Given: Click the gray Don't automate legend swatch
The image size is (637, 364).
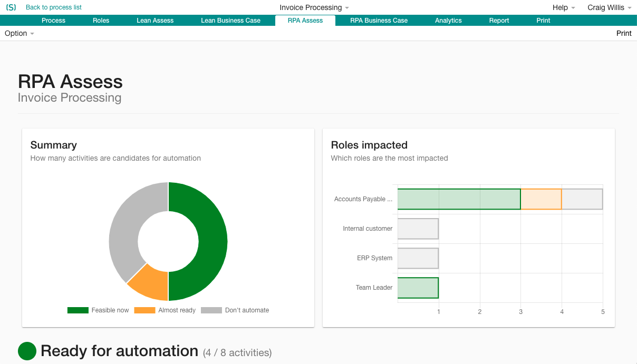Looking at the screenshot, I should coord(211,310).
